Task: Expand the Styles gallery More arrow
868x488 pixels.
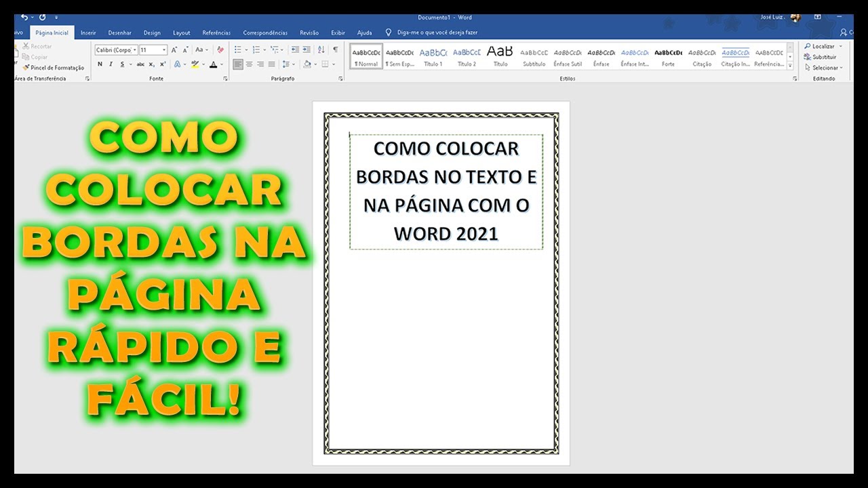Action: pos(790,65)
